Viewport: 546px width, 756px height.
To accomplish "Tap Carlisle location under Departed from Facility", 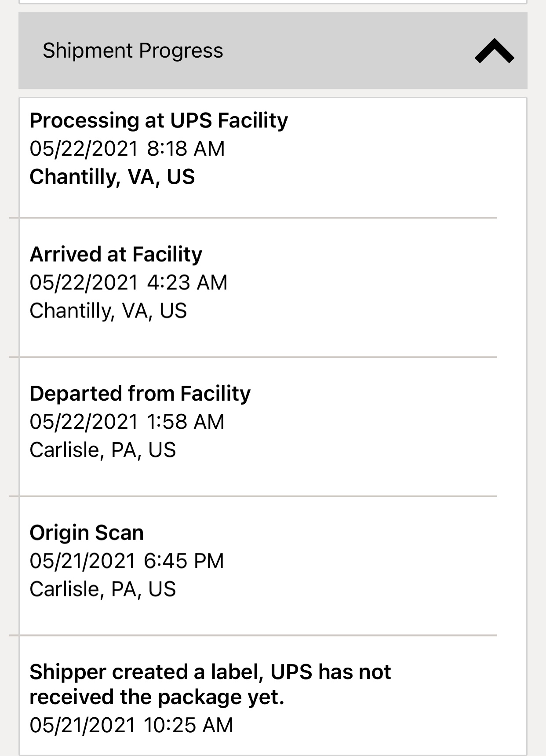I will click(103, 450).
